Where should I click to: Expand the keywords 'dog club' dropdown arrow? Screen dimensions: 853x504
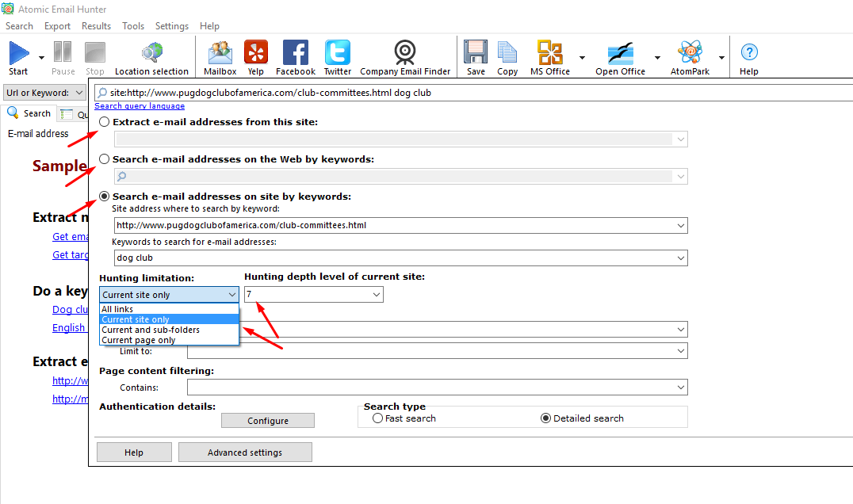click(680, 258)
